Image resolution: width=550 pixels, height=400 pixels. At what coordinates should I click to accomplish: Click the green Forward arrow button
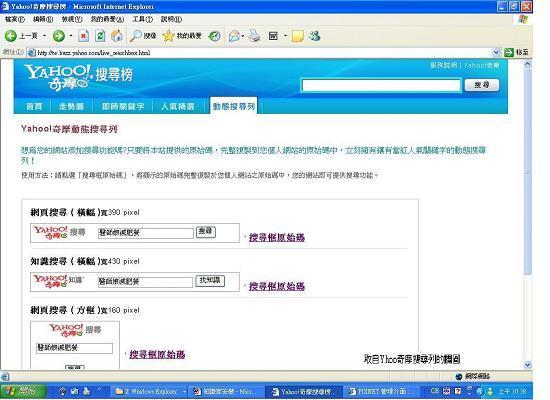tap(59, 35)
